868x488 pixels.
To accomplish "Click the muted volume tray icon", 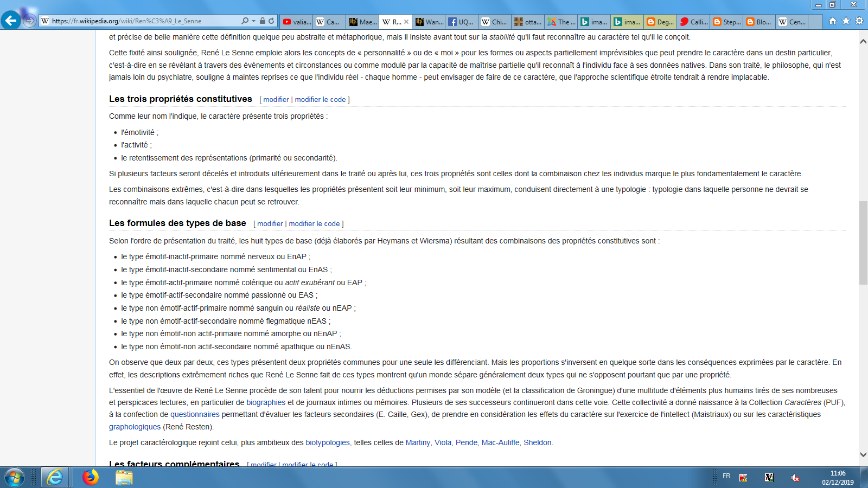I will pos(795,478).
